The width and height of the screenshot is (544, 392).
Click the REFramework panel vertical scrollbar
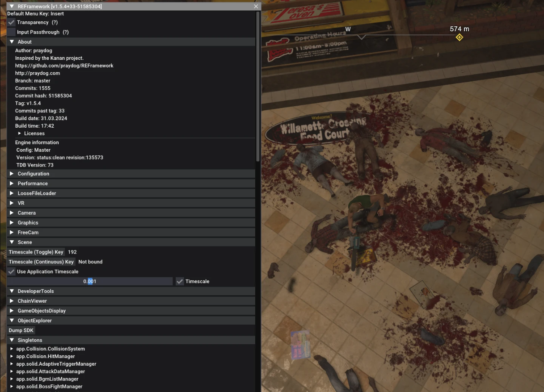click(258, 87)
